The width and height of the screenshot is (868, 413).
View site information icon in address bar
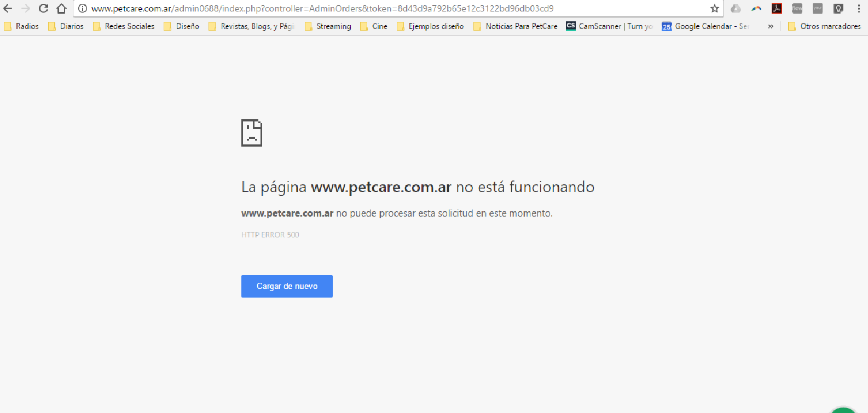pyautogui.click(x=83, y=8)
